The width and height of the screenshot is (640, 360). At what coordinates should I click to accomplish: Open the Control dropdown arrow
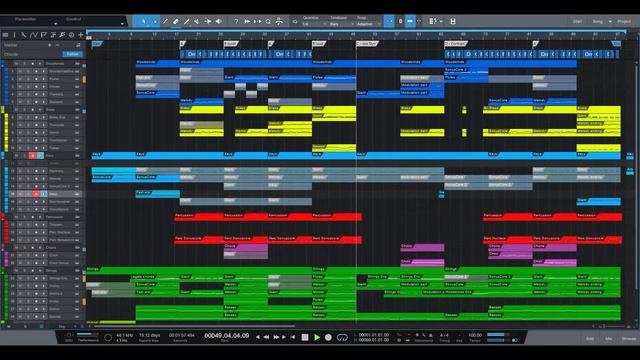122,24
